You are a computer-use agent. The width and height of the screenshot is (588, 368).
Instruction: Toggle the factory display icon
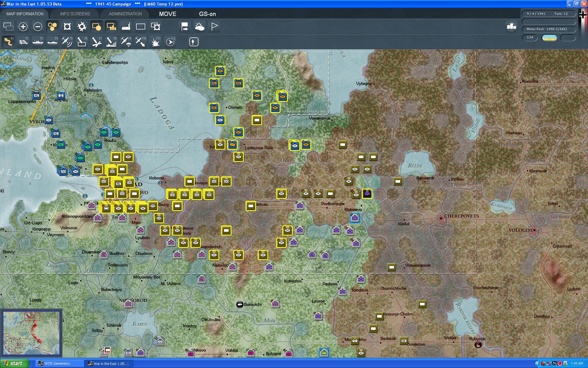[126, 27]
